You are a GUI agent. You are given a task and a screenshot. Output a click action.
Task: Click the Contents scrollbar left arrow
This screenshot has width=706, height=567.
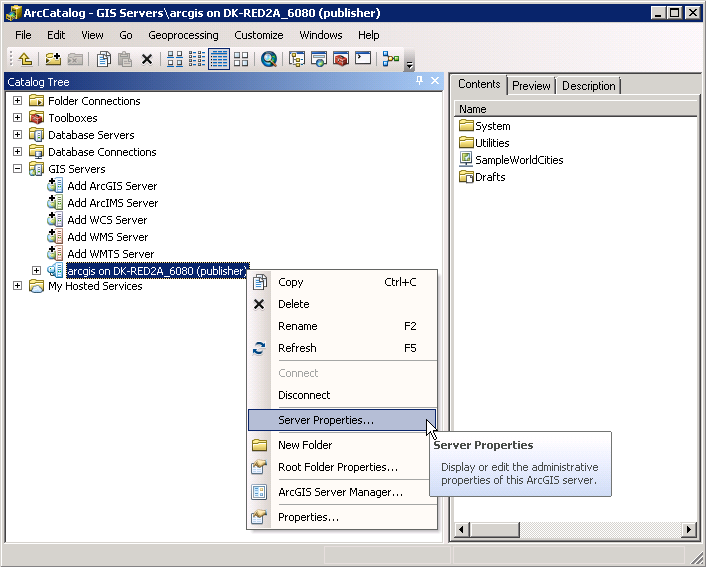pos(462,529)
